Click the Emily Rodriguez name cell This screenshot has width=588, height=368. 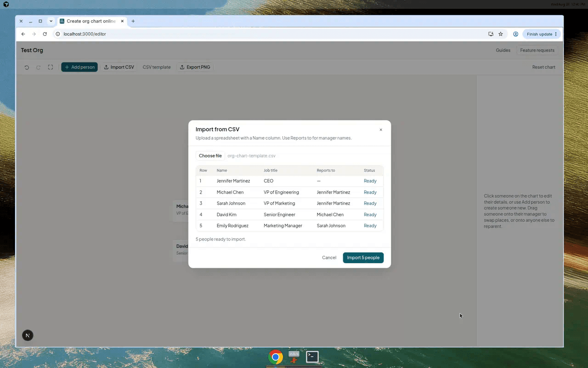point(232,226)
